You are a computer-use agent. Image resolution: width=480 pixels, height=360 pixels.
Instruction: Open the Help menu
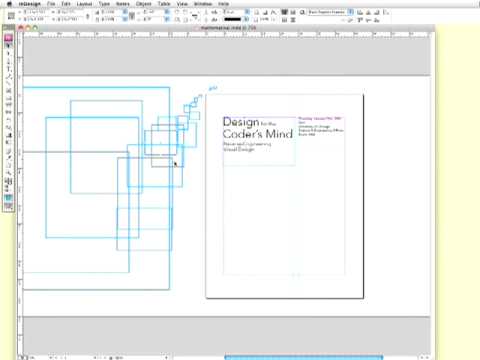click(223, 4)
